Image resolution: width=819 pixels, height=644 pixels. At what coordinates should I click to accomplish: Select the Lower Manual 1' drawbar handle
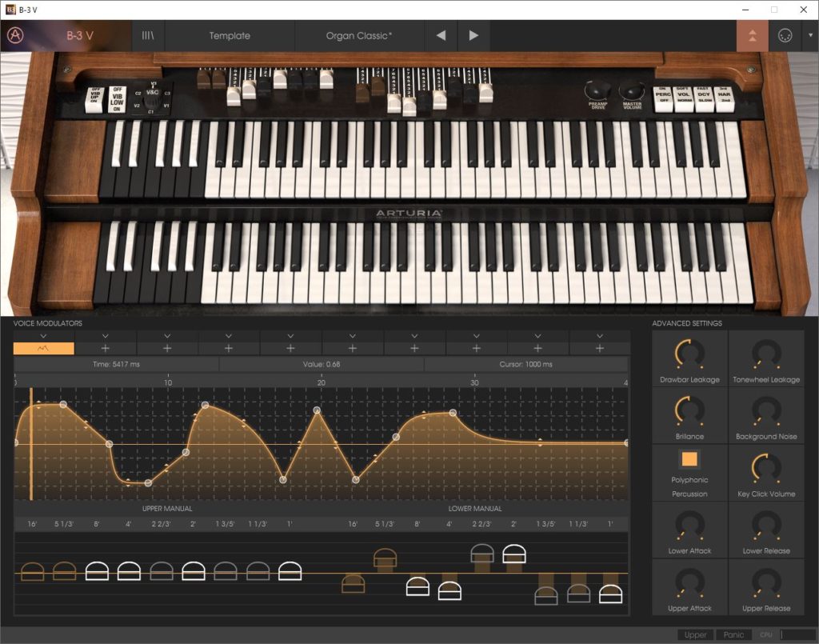pos(610,594)
